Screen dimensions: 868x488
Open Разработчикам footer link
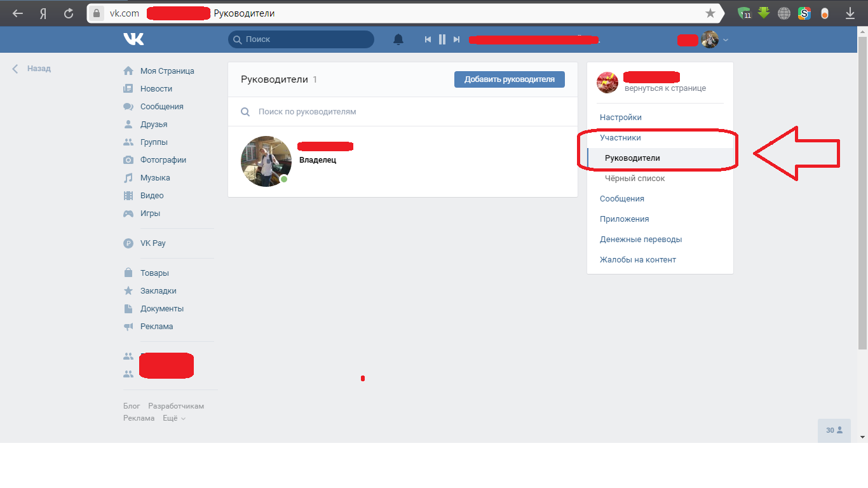coord(176,406)
